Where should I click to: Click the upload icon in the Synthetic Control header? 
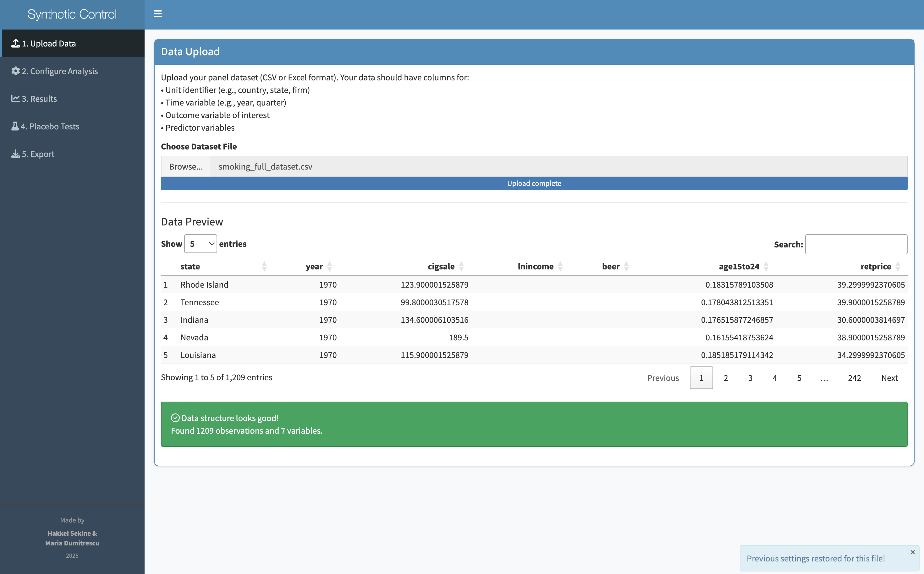15,43
